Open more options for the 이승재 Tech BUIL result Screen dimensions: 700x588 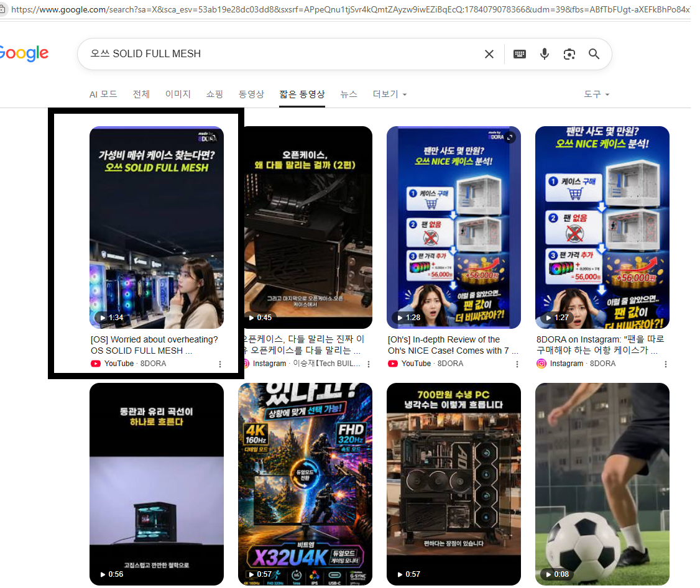click(368, 364)
